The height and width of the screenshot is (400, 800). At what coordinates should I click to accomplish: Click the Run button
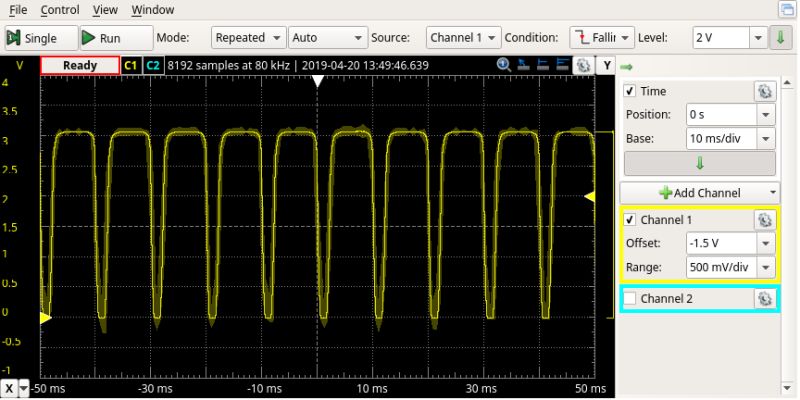pos(116,38)
